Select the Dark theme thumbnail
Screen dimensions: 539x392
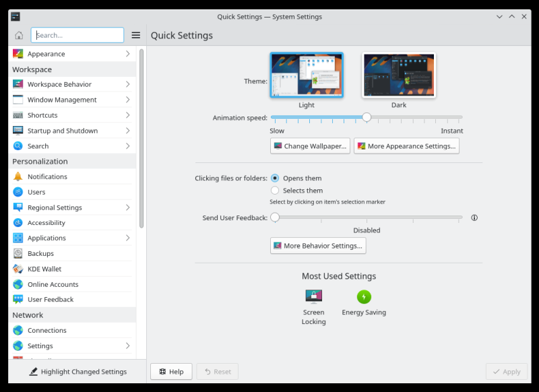coord(399,75)
